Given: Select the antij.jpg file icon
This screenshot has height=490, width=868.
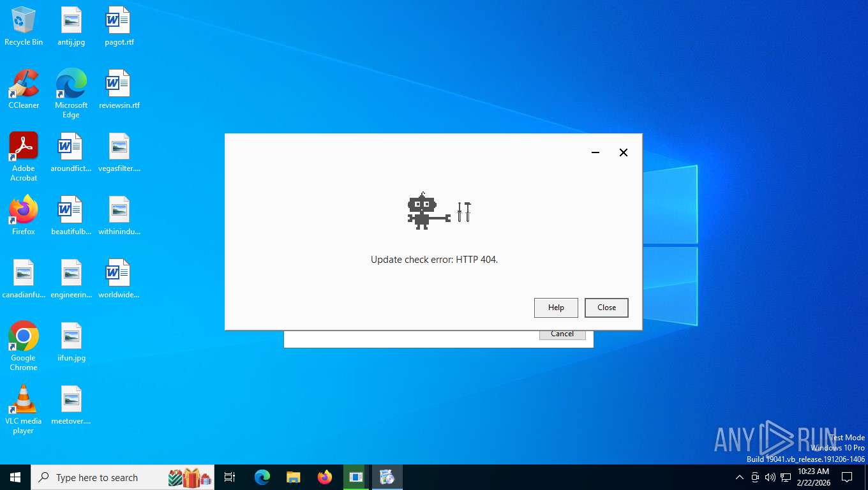Looking at the screenshot, I should coord(71,26).
